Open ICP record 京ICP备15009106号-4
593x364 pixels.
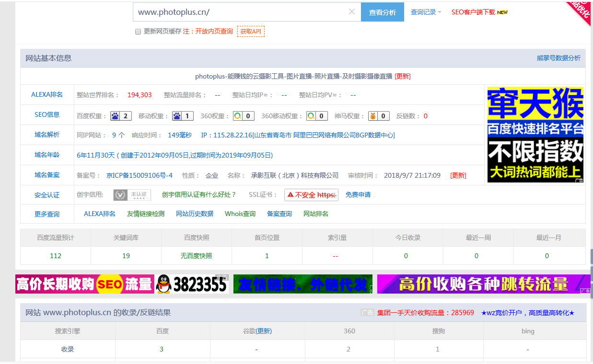140,175
